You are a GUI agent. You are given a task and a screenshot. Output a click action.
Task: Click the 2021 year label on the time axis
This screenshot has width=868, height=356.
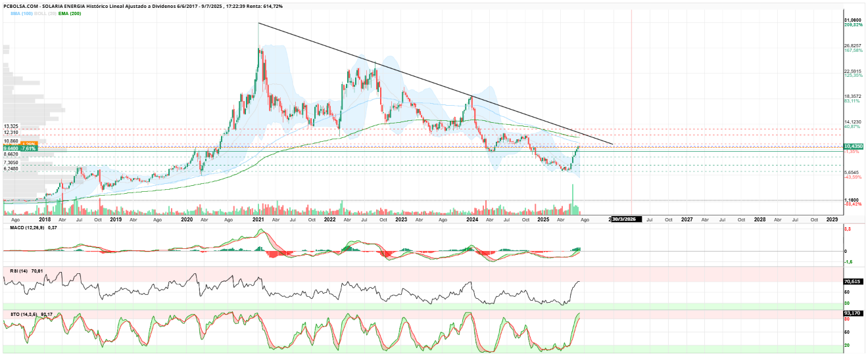pos(258,219)
